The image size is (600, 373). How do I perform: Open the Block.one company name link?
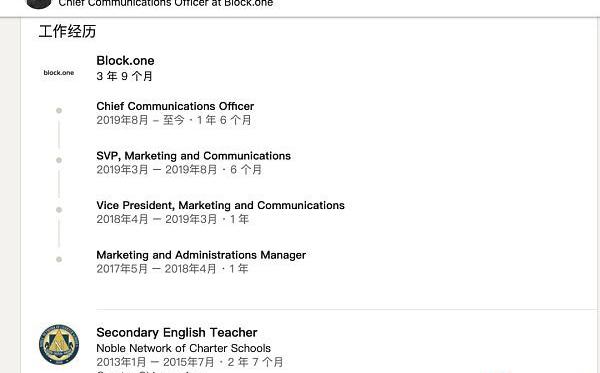click(x=125, y=60)
